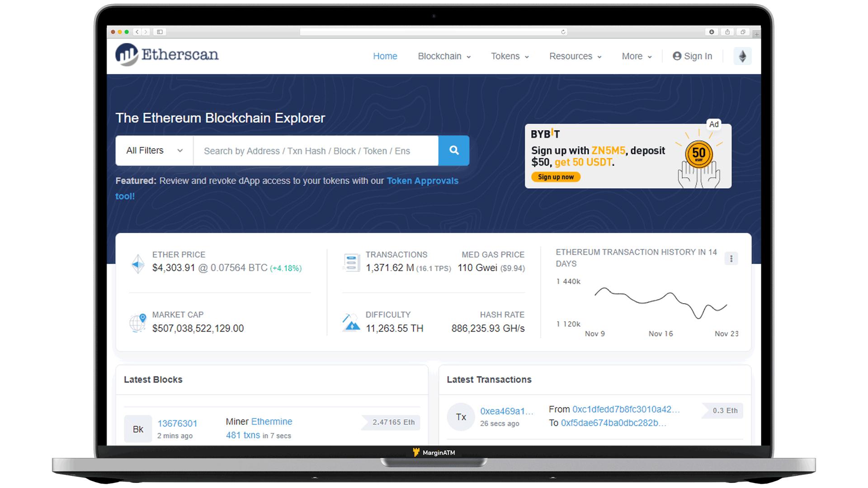Click the Bk block badge

(138, 429)
